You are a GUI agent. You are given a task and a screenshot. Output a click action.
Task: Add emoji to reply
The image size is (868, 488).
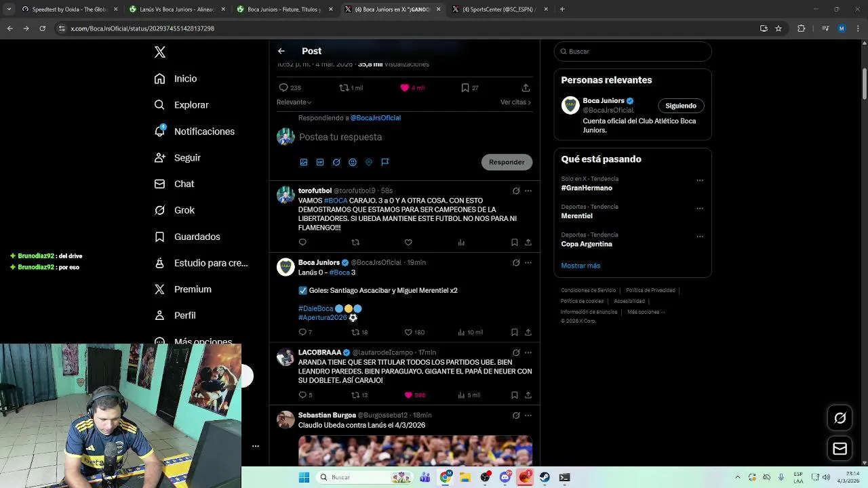pos(353,162)
